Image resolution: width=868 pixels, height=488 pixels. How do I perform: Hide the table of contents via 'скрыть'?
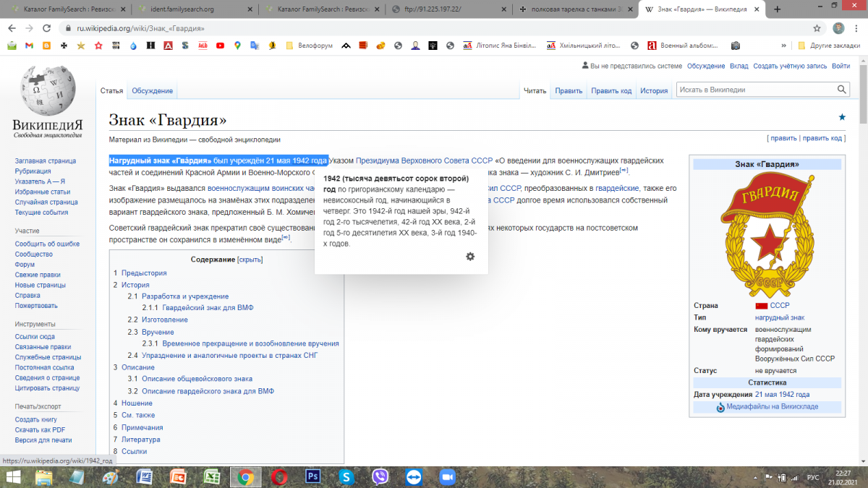(250, 260)
